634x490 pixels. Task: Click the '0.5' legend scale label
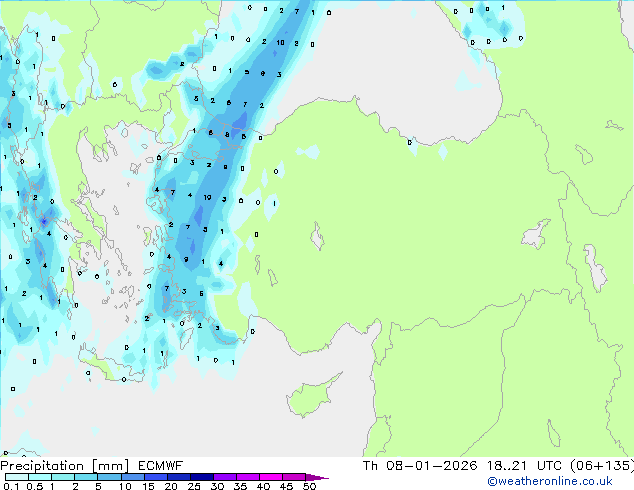click(x=35, y=486)
